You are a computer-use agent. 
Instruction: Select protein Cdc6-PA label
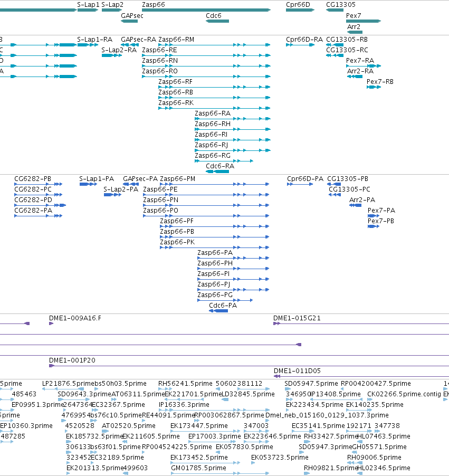[x=223, y=306]
